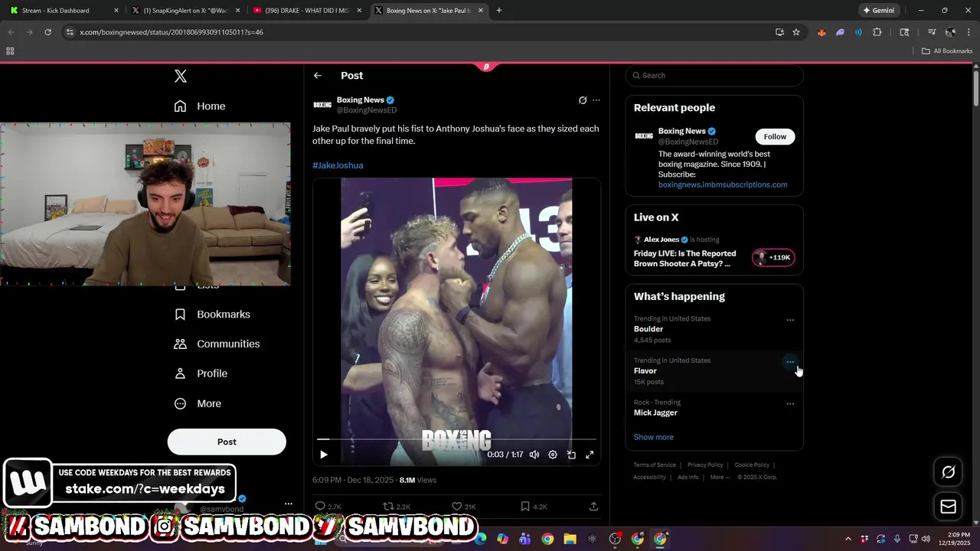Click the fox extension icon
Image resolution: width=980 pixels, height=551 pixels.
[x=822, y=32]
